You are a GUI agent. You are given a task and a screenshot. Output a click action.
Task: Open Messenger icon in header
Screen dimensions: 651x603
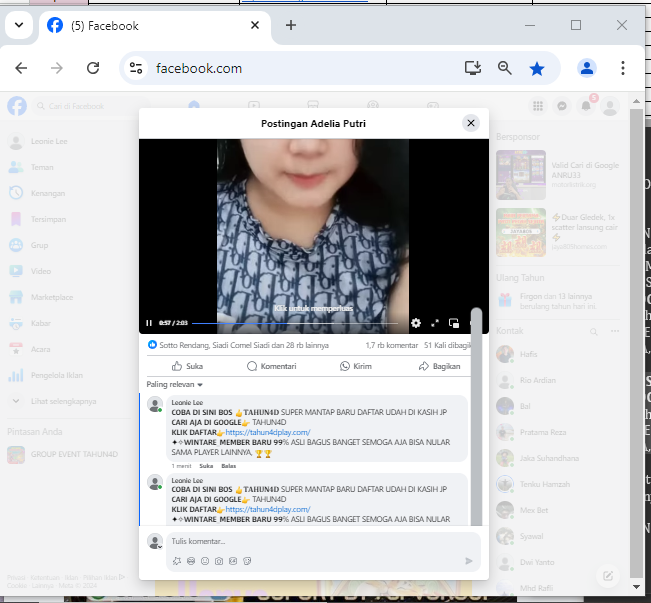point(562,106)
